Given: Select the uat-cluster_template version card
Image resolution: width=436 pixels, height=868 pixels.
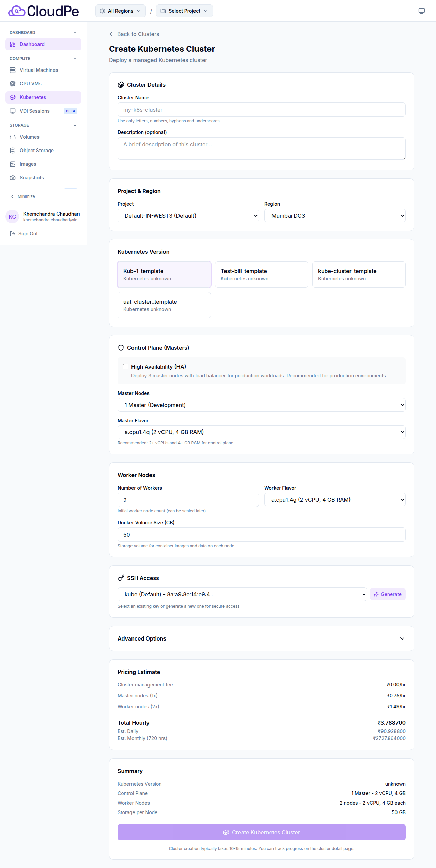Looking at the screenshot, I should [x=164, y=305].
